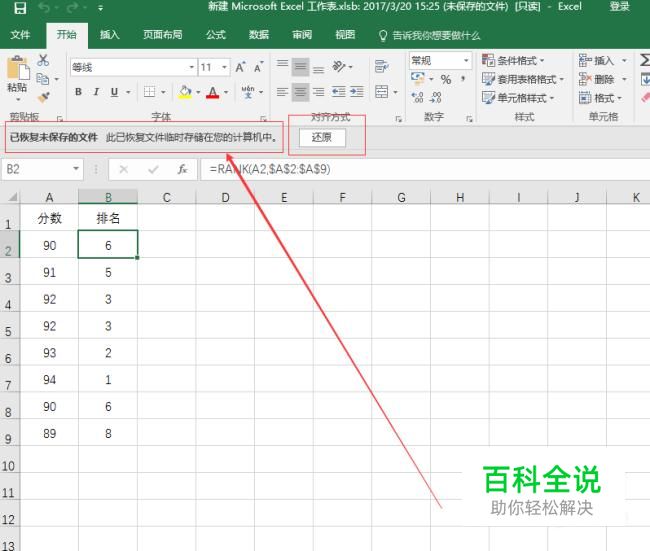Select column header D
The image size is (650, 551).
click(225, 197)
